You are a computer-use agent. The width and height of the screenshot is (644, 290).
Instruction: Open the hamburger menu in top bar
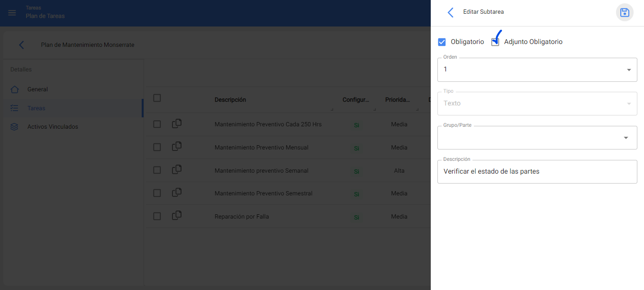[x=12, y=13]
